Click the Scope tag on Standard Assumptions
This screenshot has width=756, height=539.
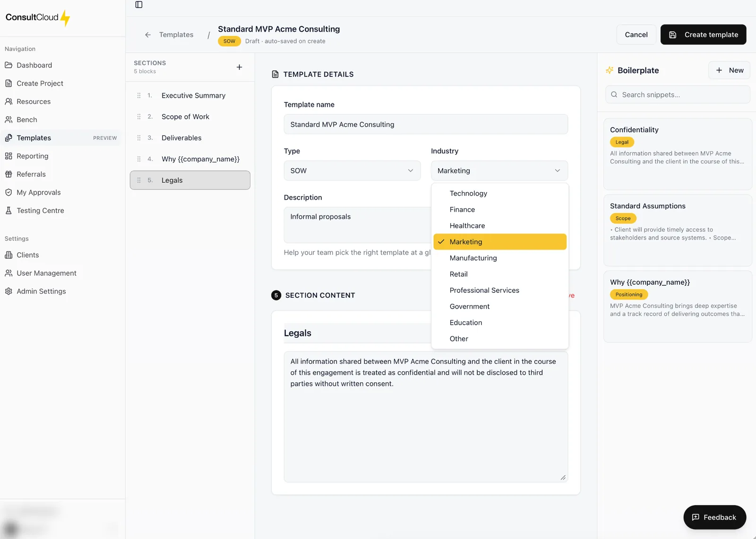point(623,218)
